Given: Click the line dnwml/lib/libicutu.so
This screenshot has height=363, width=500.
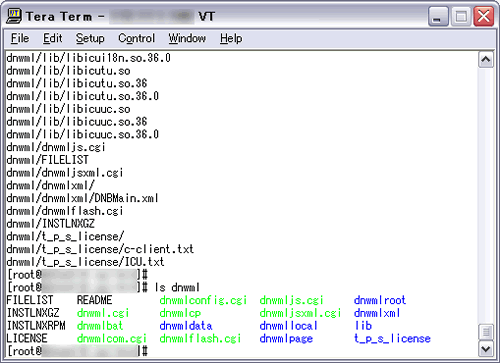Looking at the screenshot, I should pos(68,71).
